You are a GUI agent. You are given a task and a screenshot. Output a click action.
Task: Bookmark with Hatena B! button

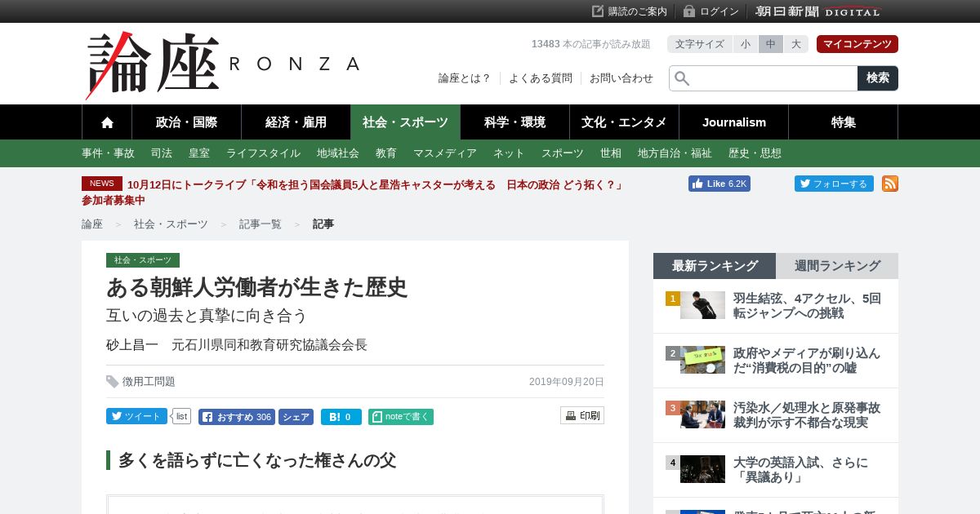341,417
